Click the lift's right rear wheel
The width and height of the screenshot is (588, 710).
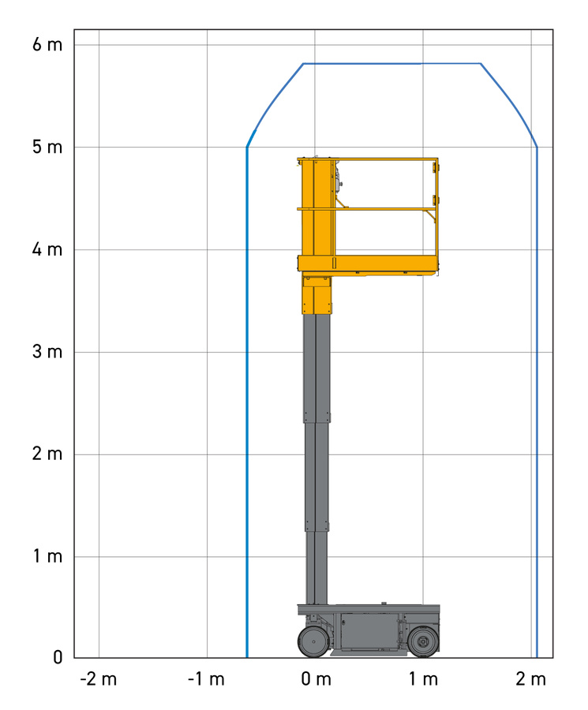[423, 641]
